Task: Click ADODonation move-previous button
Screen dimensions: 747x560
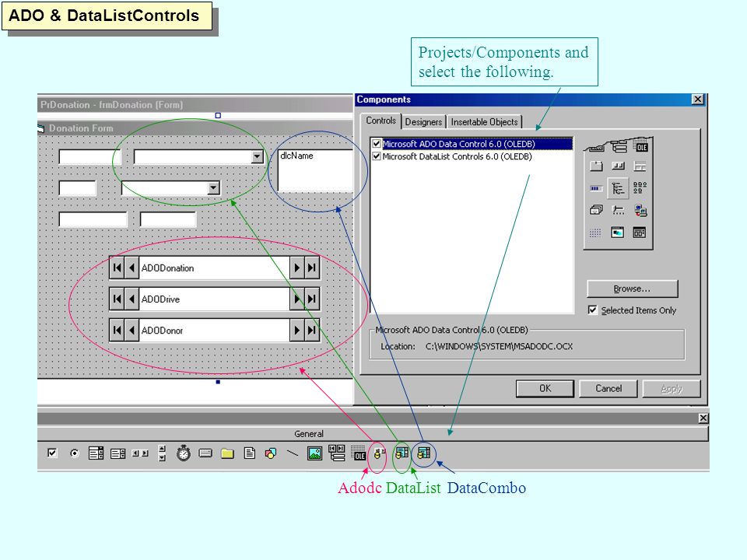Action: (x=132, y=268)
